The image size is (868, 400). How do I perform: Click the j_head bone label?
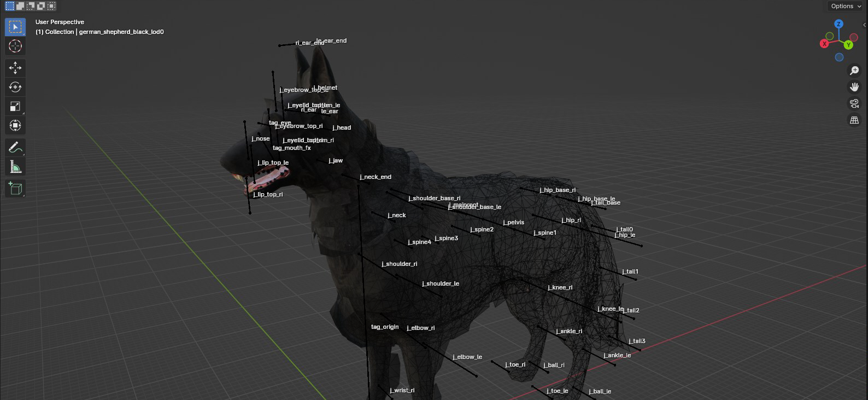[342, 128]
